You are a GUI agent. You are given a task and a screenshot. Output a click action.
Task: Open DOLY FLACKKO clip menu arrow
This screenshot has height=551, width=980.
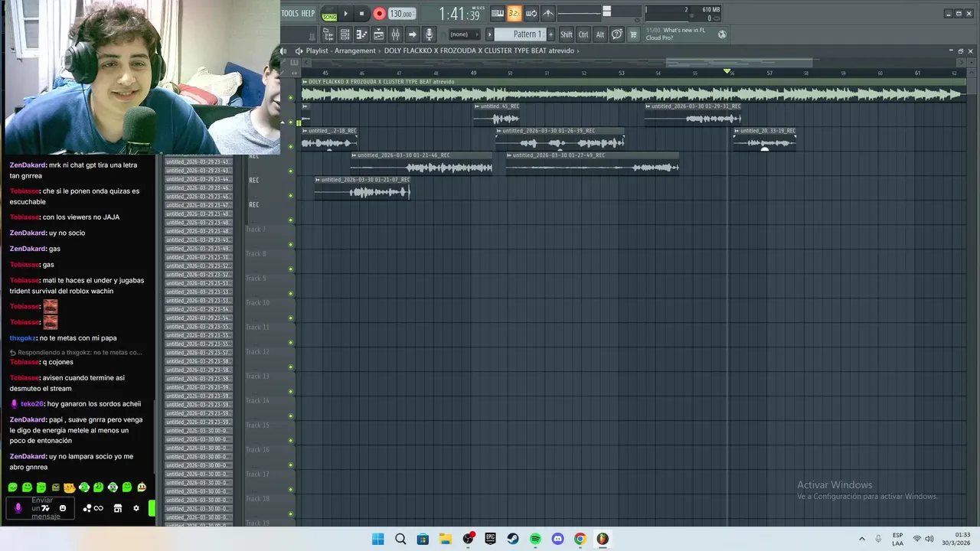coord(305,82)
